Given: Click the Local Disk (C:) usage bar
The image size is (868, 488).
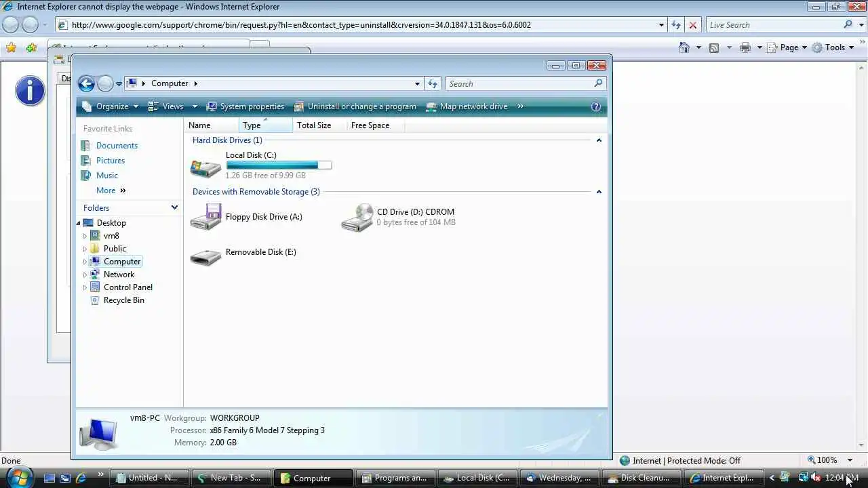Looking at the screenshot, I should click(279, 165).
